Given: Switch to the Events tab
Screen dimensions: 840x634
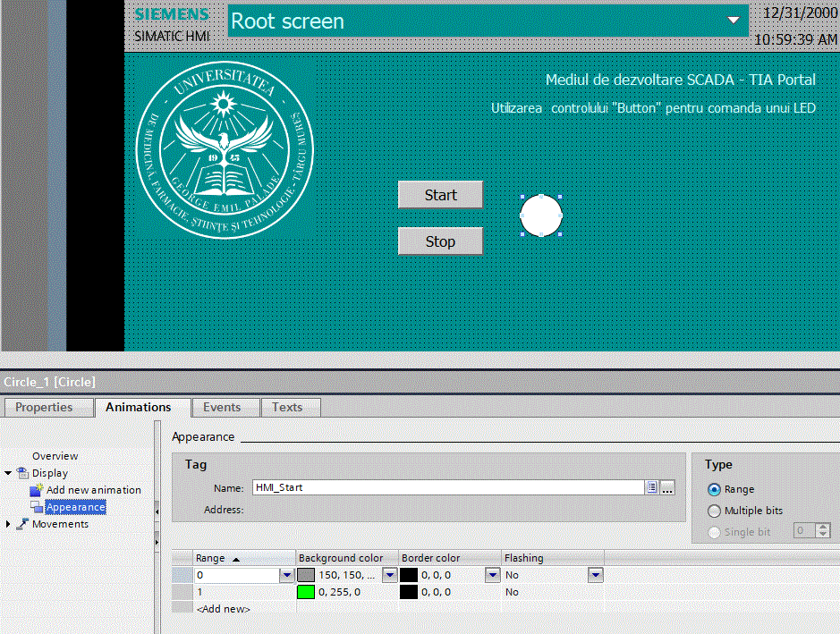Looking at the screenshot, I should (222, 408).
